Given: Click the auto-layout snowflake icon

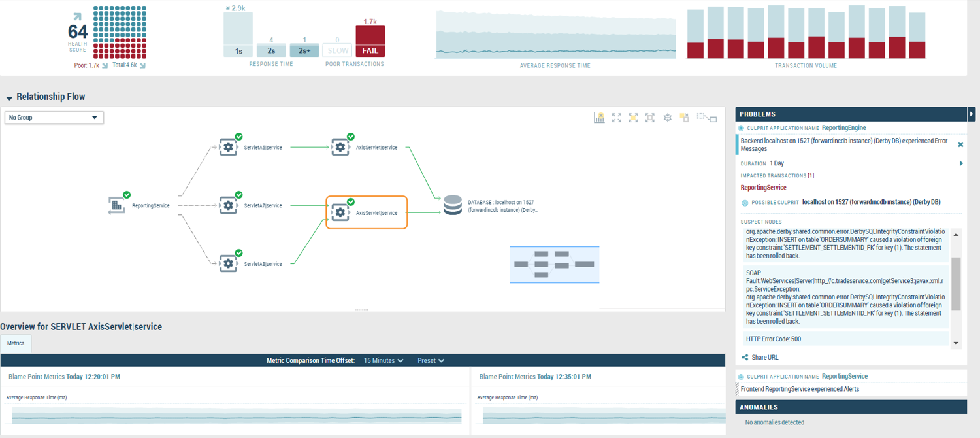Looking at the screenshot, I should 667,118.
